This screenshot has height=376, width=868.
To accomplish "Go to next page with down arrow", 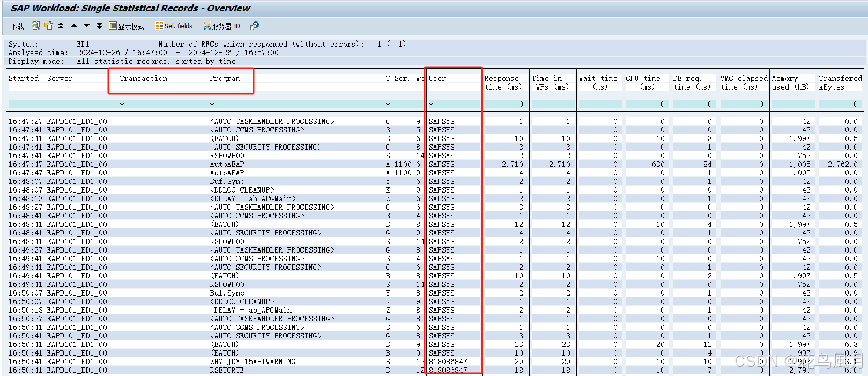I will pyautogui.click(x=86, y=25).
